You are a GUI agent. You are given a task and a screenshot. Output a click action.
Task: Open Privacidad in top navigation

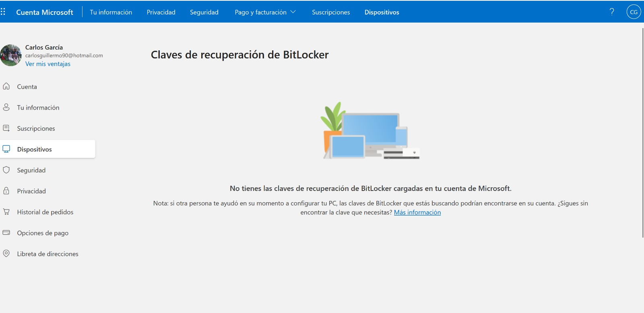click(x=161, y=12)
